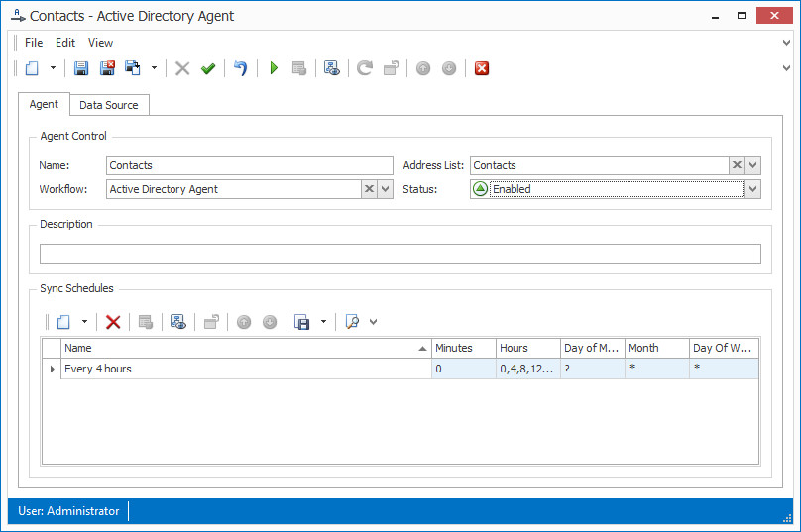Open the View menu
Screen dimensions: 801x532
[101, 43]
